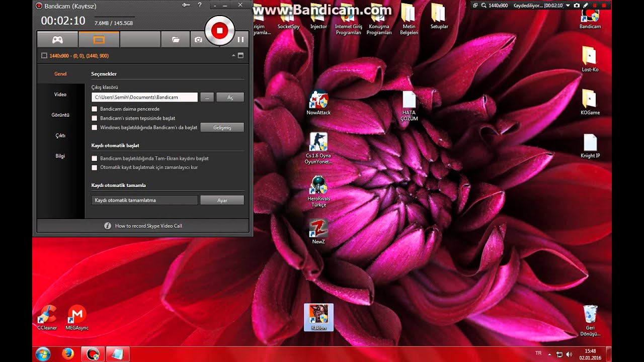Open Bandicam help question mark
Screen dimensions: 644x362
200,5
